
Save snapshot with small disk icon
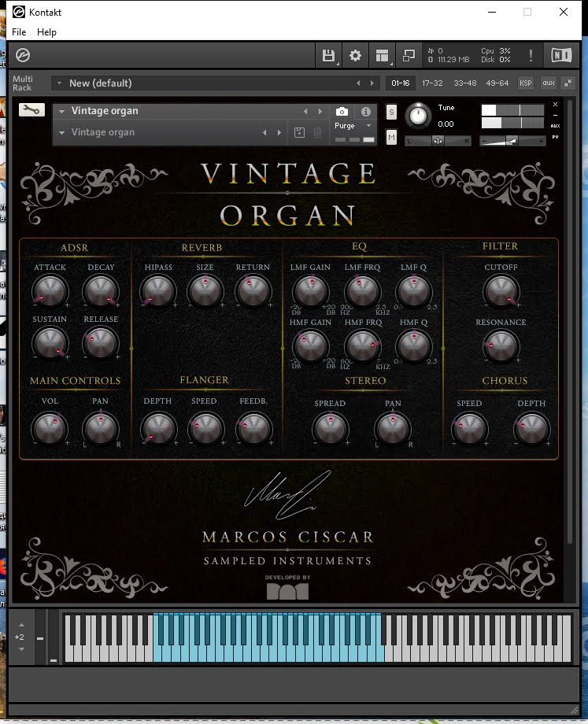(299, 132)
